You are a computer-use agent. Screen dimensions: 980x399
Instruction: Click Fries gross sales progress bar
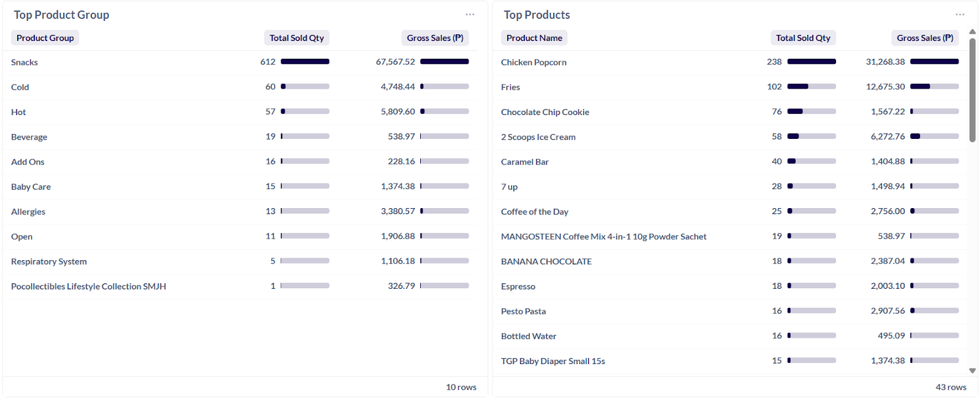(x=934, y=87)
